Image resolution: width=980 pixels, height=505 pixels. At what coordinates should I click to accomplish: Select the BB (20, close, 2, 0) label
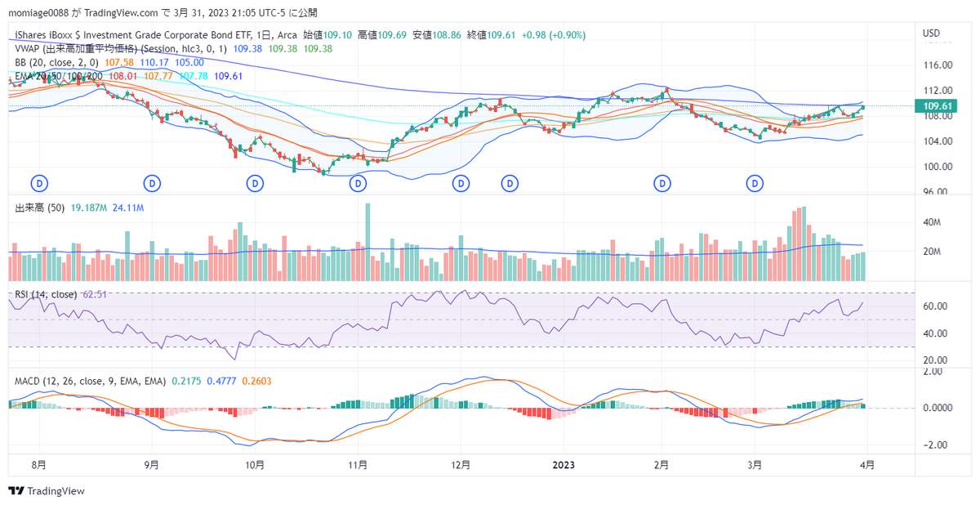click(x=57, y=62)
